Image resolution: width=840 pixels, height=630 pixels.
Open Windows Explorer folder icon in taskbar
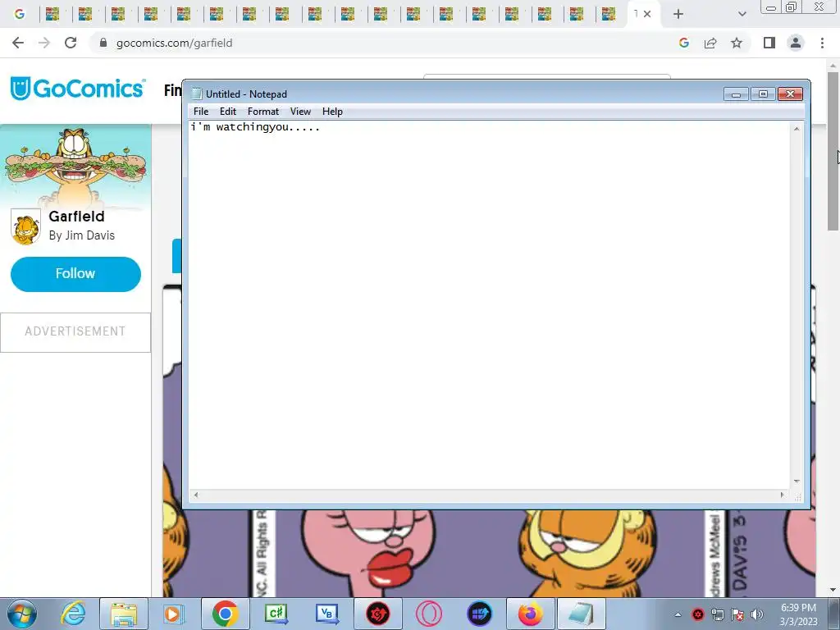124,614
